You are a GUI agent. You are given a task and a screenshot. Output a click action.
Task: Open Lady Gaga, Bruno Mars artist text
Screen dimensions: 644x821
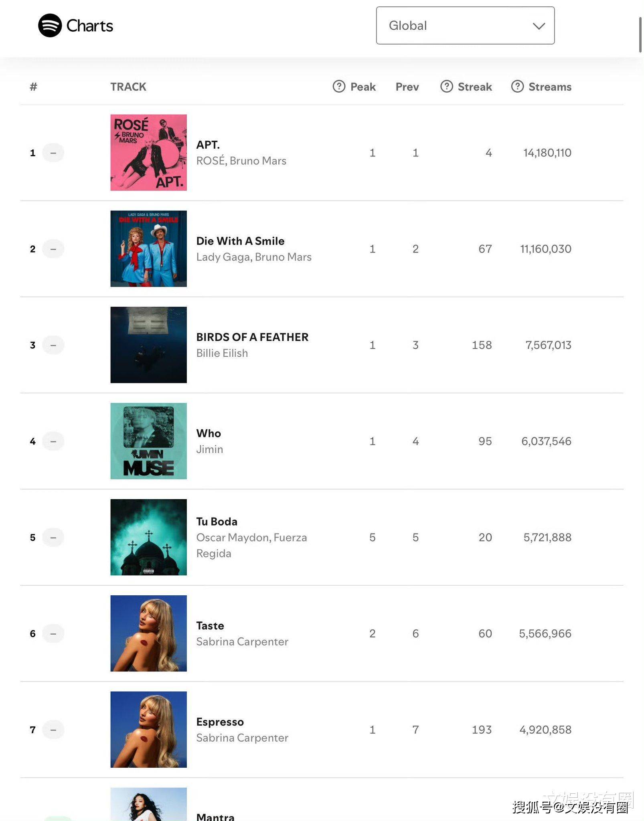254,257
